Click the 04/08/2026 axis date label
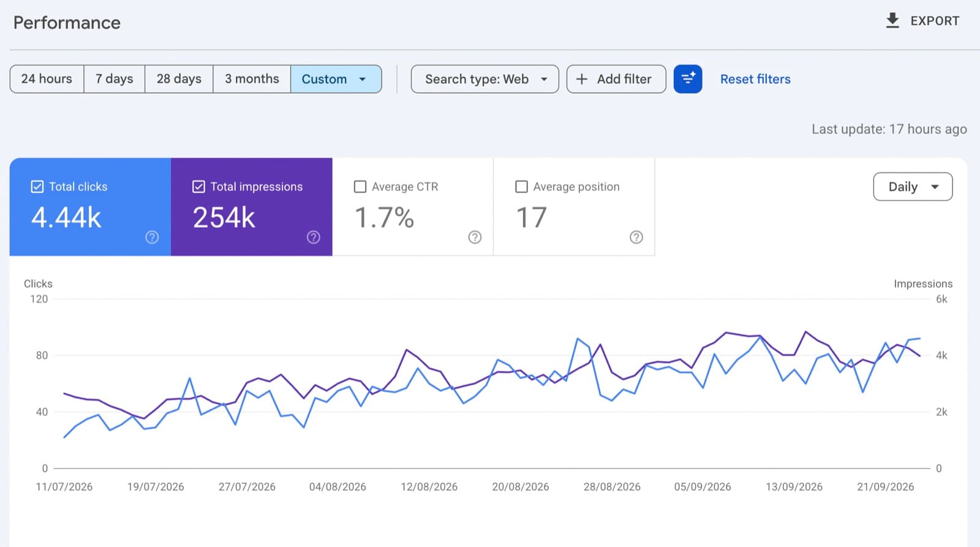Image resolution: width=980 pixels, height=547 pixels. point(337,487)
